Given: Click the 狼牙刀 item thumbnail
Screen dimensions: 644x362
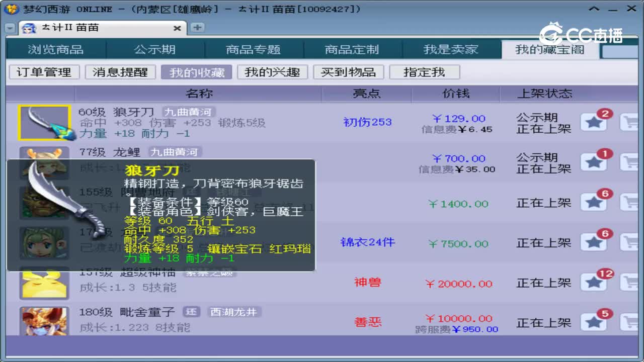Looking at the screenshot, I should (x=45, y=121).
